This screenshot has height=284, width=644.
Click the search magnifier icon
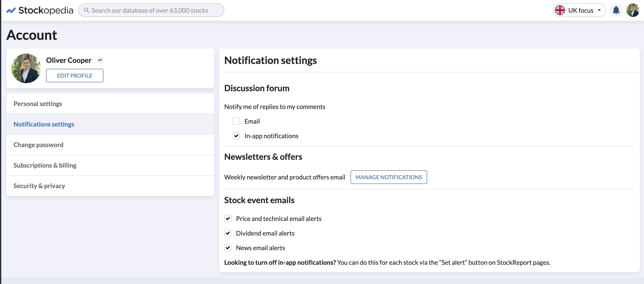point(86,10)
